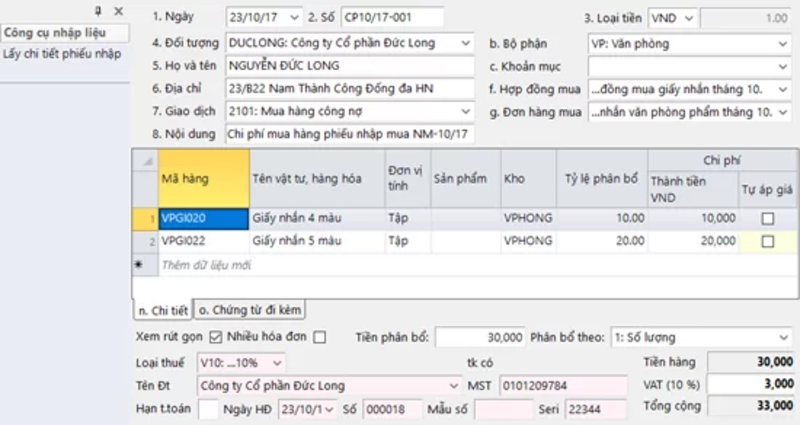
Task: Switch to n. Chi tiết tab
Action: coord(163,310)
